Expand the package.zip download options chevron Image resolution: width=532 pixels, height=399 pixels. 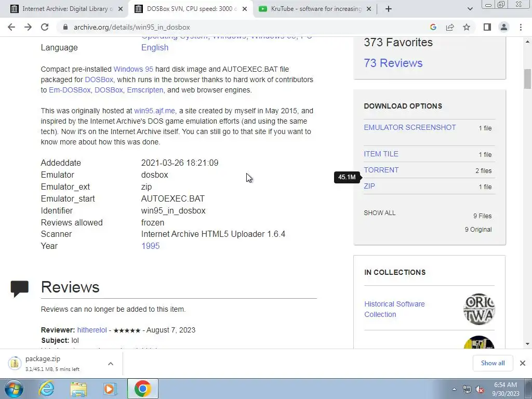tap(111, 364)
